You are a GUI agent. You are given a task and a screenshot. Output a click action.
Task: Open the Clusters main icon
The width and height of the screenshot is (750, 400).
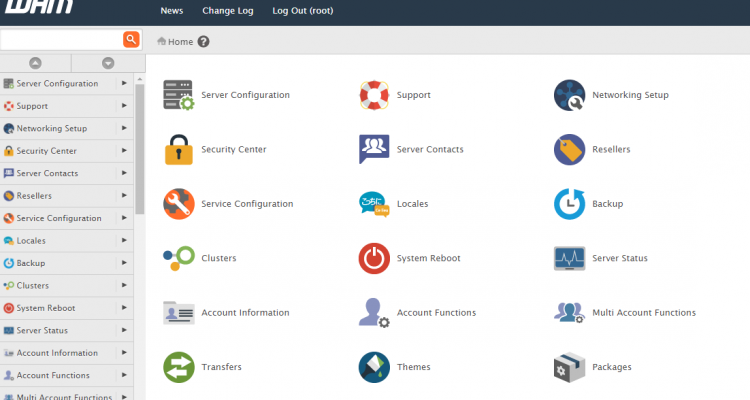click(x=179, y=258)
